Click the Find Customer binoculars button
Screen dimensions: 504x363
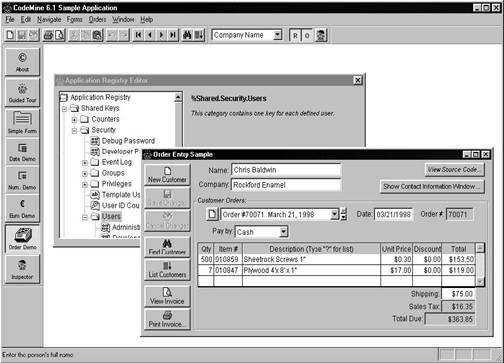point(167,247)
